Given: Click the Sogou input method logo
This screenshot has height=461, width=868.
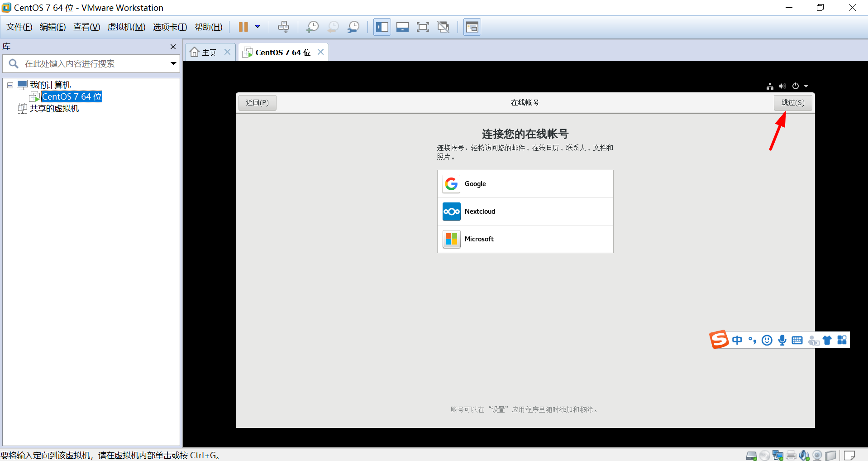Looking at the screenshot, I should pyautogui.click(x=719, y=340).
